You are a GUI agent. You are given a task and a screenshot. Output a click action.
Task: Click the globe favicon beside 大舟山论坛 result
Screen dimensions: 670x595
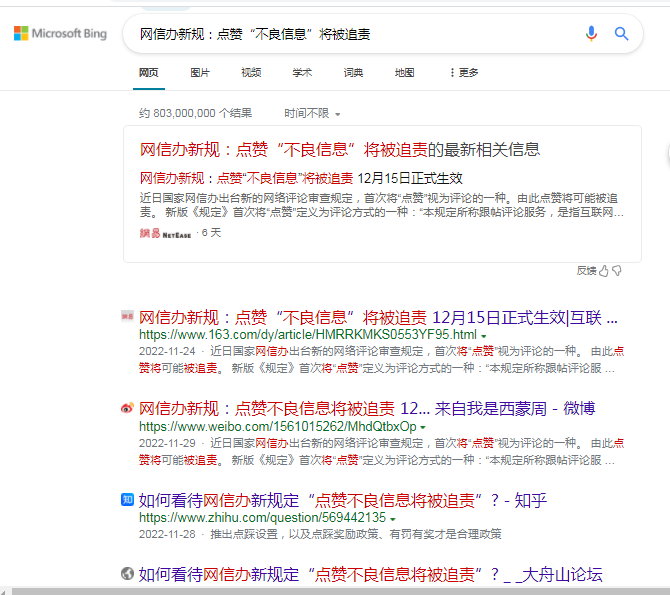pyautogui.click(x=127, y=573)
